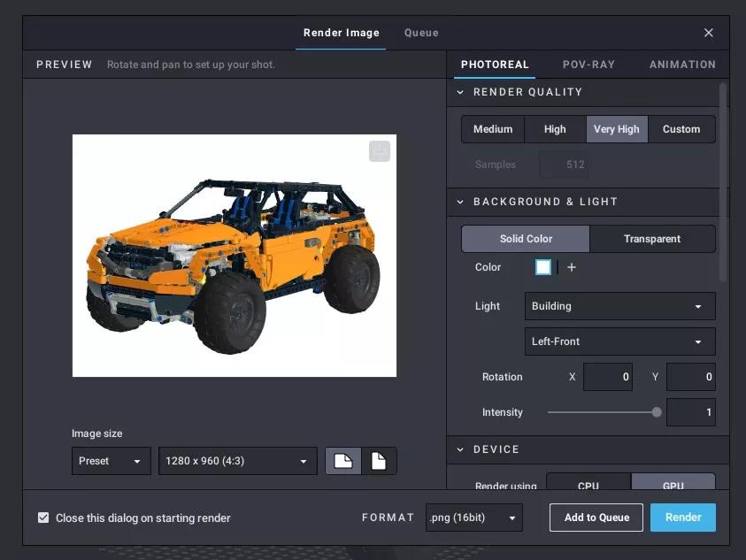Toggle 'Close this dialog on starting render'
The width and height of the screenshot is (746, 560).
pos(43,518)
